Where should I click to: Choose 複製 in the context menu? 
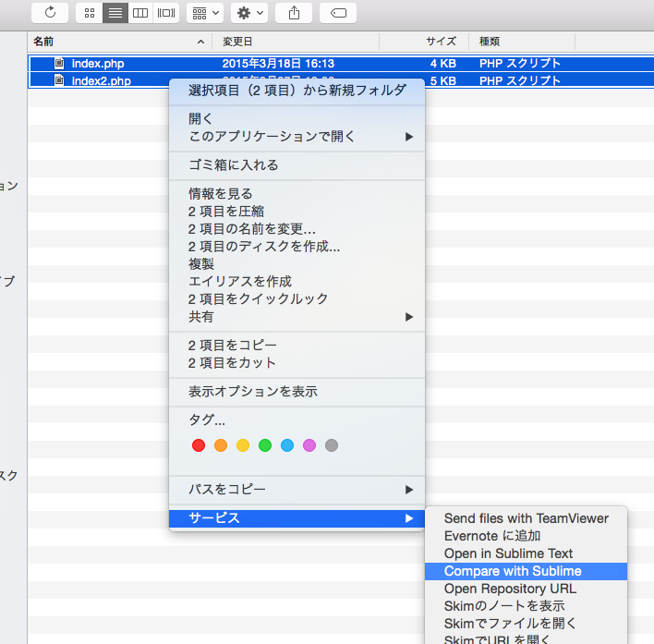pyautogui.click(x=297, y=264)
